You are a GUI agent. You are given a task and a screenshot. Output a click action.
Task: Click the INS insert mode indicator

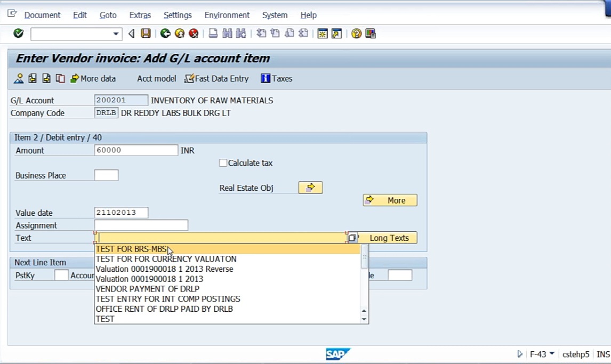[x=603, y=354]
